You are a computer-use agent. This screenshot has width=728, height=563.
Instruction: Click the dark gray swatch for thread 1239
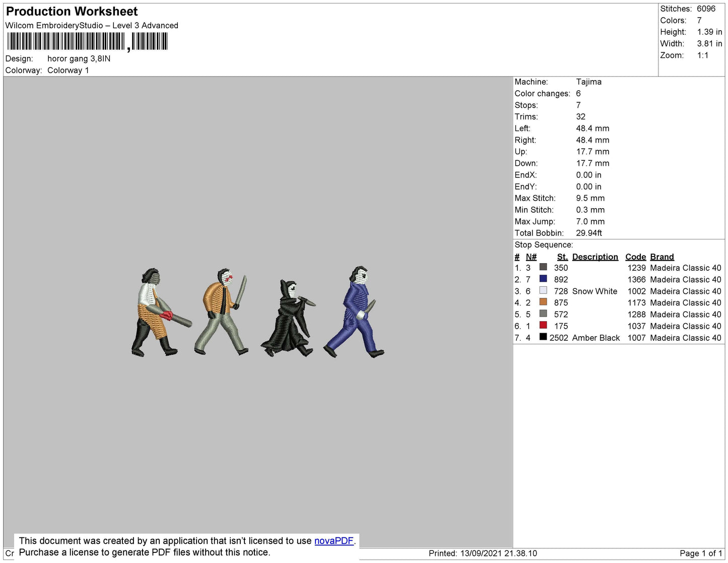point(543,267)
